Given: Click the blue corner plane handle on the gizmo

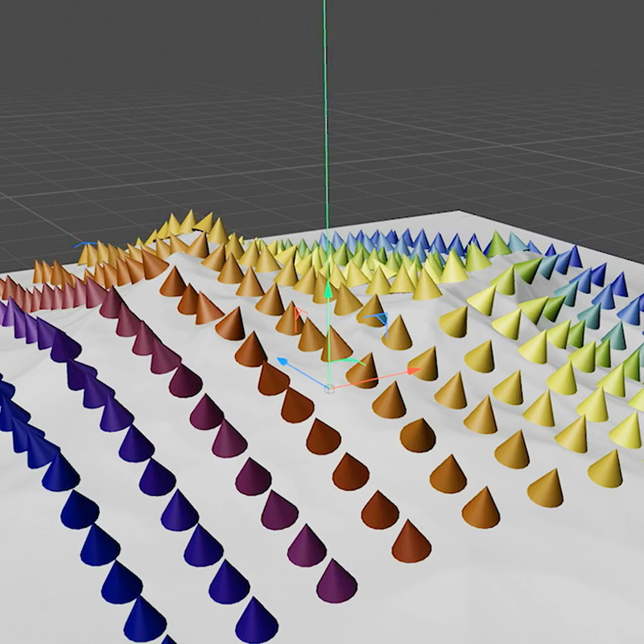Looking at the screenshot, I should click(380, 318).
